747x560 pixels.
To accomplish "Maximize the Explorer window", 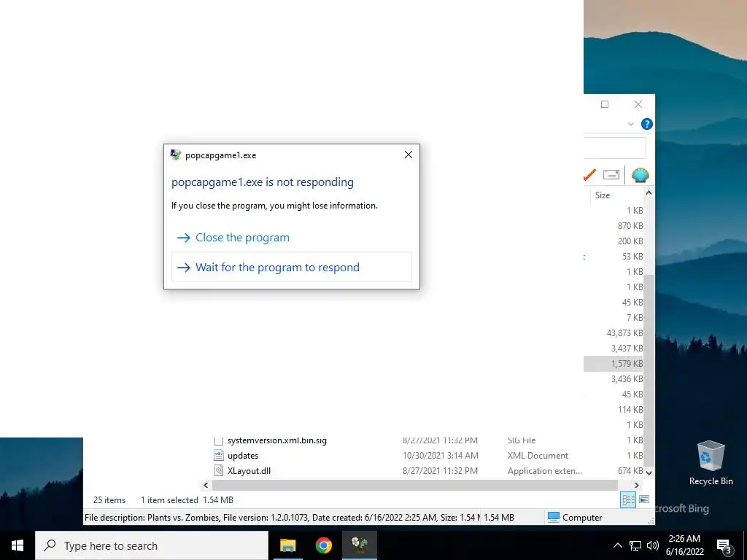I will point(605,104).
